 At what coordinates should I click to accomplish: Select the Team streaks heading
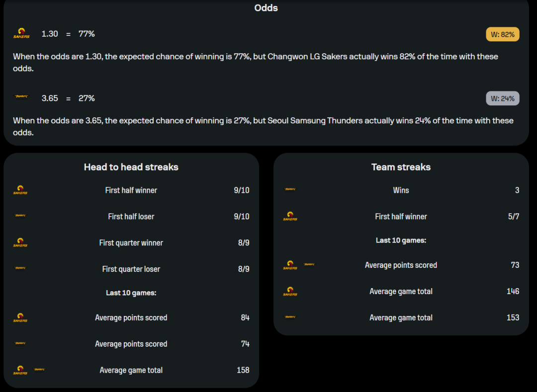point(401,167)
